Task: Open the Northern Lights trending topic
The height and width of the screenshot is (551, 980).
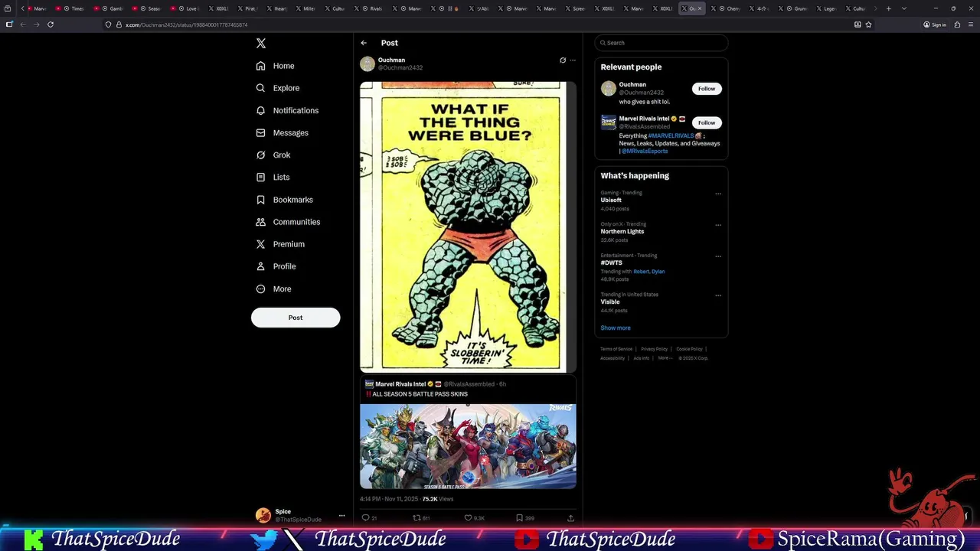Action: pos(622,231)
